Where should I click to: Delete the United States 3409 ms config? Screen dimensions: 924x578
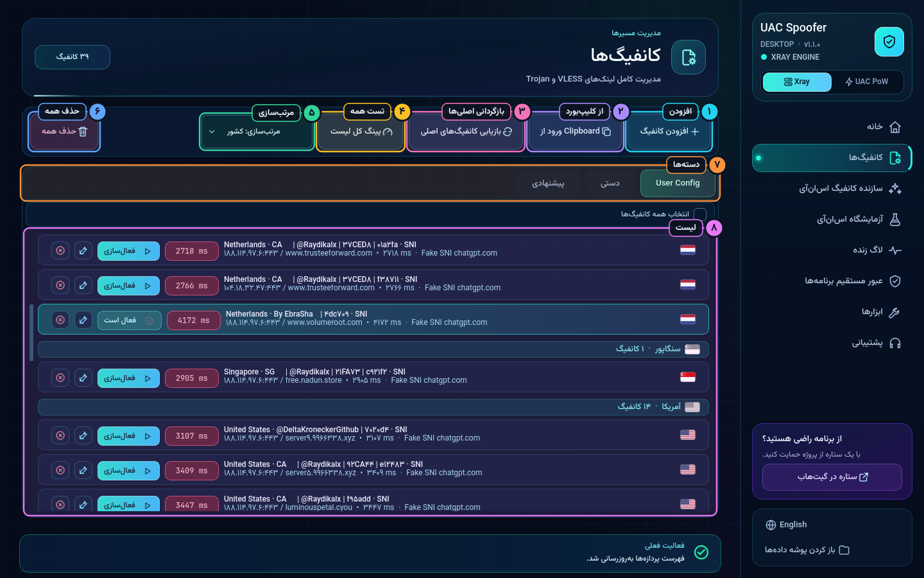60,471
